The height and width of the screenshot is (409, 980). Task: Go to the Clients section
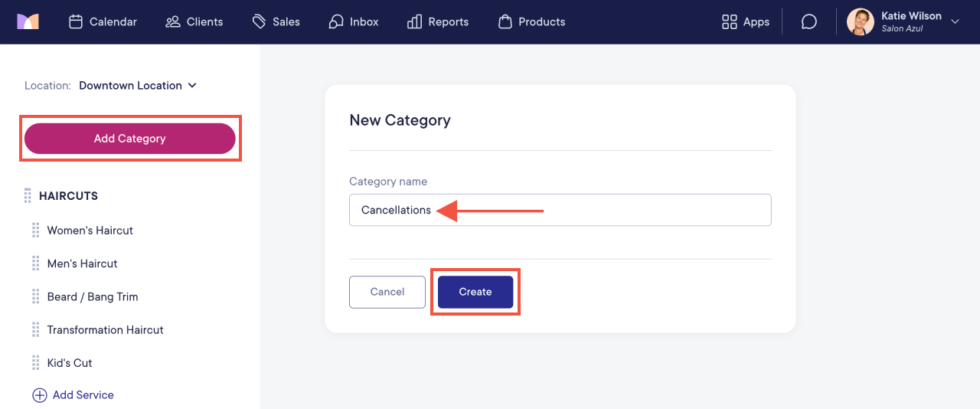point(194,21)
